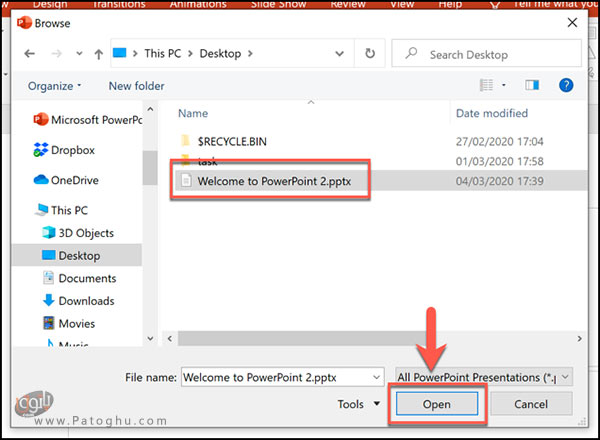Click the New folder button
The height and width of the screenshot is (440, 600).
click(x=136, y=86)
